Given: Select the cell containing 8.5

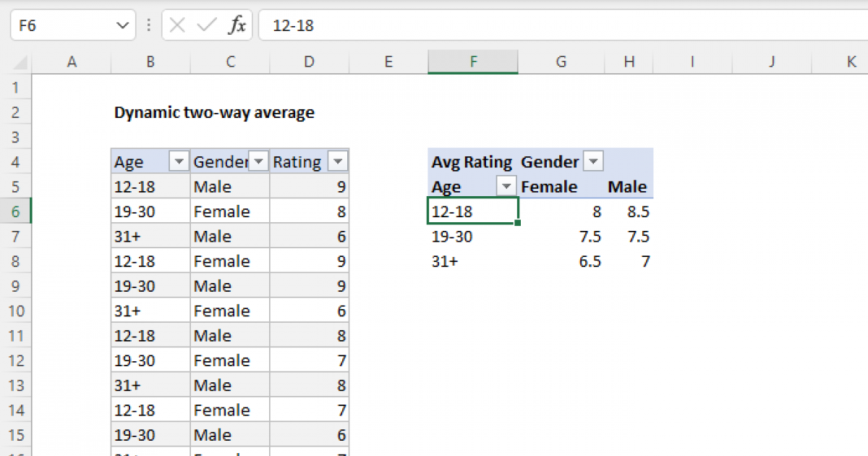Looking at the screenshot, I should pyautogui.click(x=628, y=211).
